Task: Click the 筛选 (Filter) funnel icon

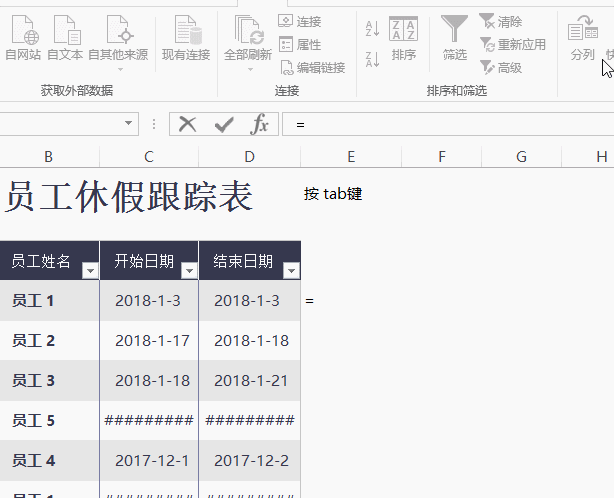Action: (x=454, y=30)
